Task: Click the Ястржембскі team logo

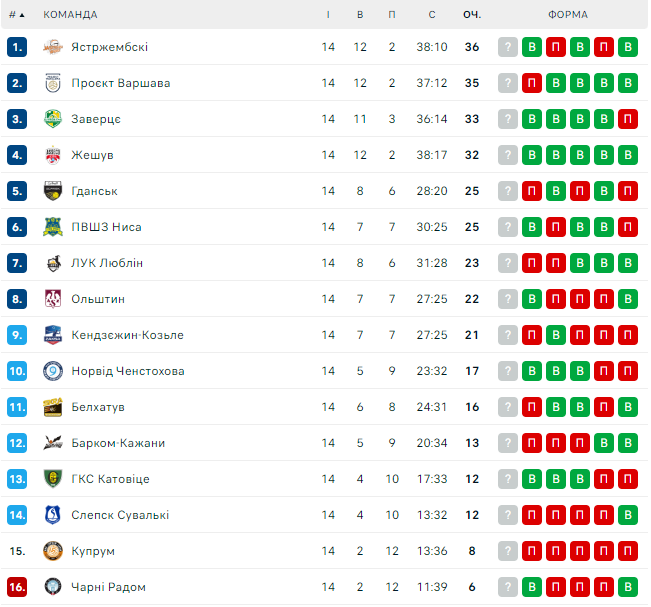Action: (54, 47)
